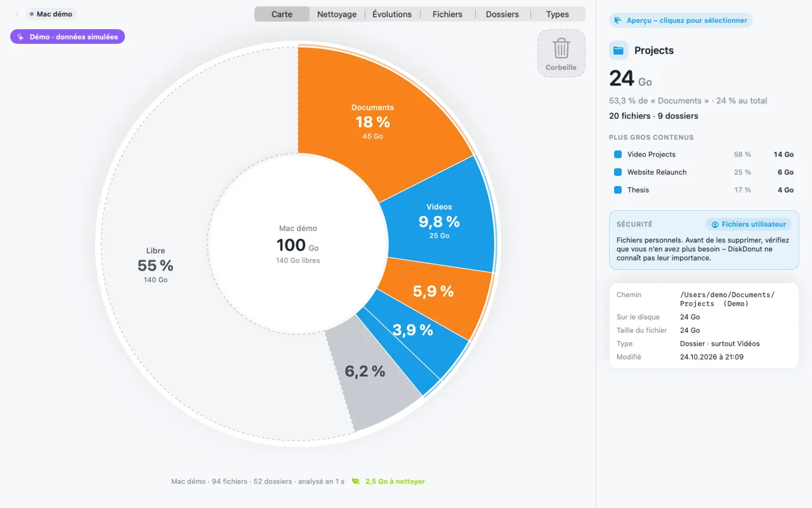
Task: Click the 6 Go size value
Action: (x=785, y=172)
